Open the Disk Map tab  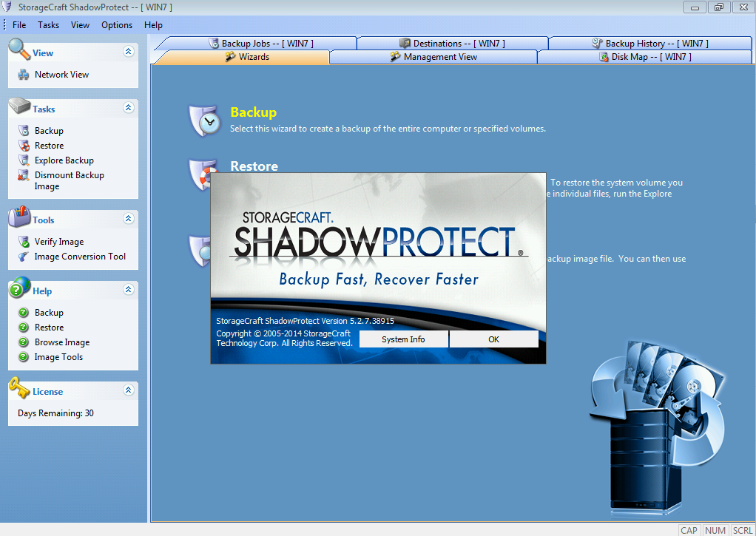(644, 57)
